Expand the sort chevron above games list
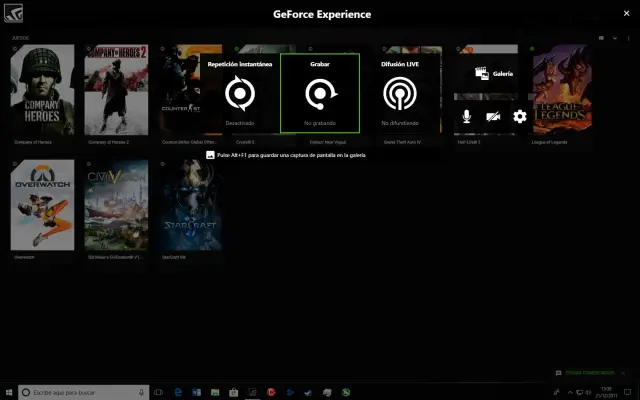 pyautogui.click(x=615, y=38)
